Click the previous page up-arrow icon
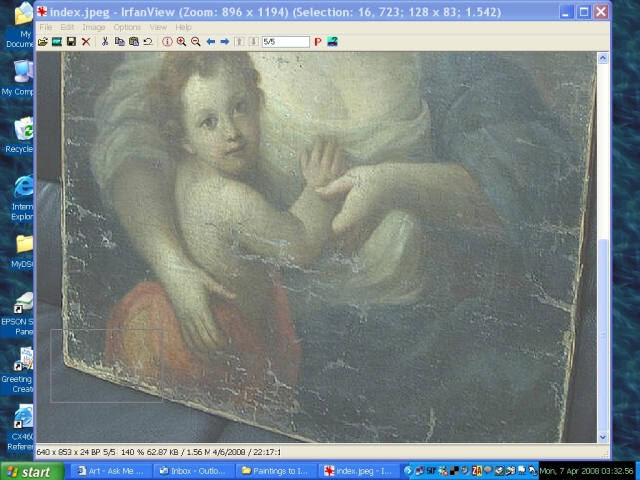Image resolution: width=640 pixels, height=480 pixels. tap(239, 42)
